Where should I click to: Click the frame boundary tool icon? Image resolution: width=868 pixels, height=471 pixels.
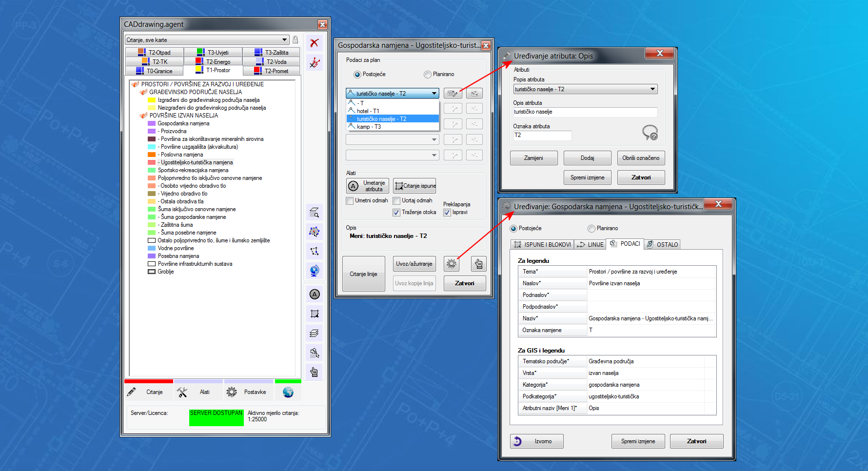(x=315, y=314)
